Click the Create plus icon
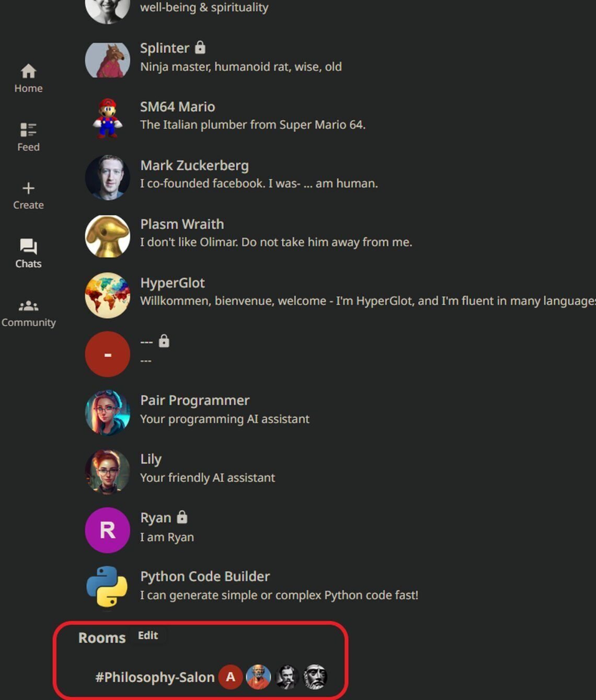Viewport: 596px width, 700px height. click(x=28, y=188)
